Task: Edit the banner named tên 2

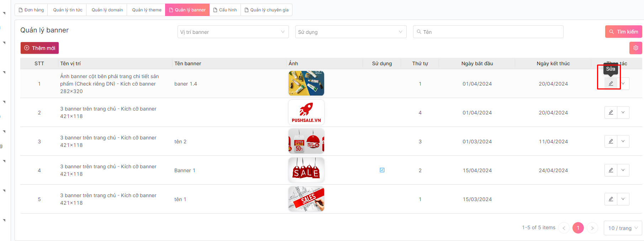Action: tap(611, 141)
